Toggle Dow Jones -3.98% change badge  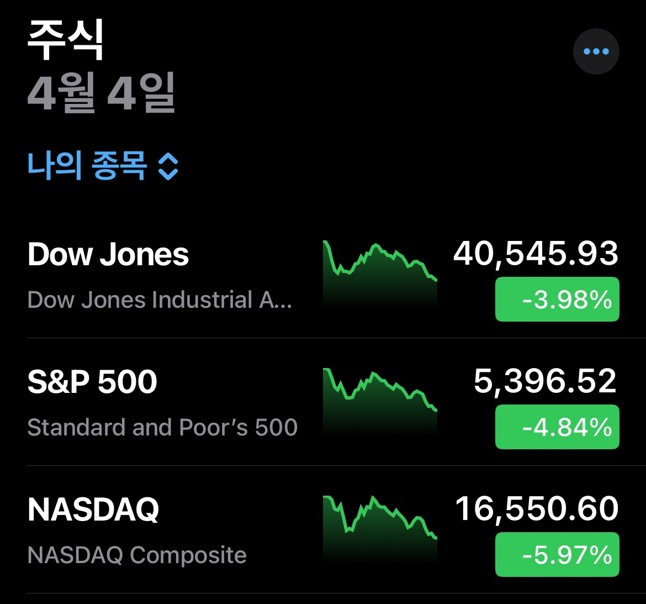tap(557, 299)
